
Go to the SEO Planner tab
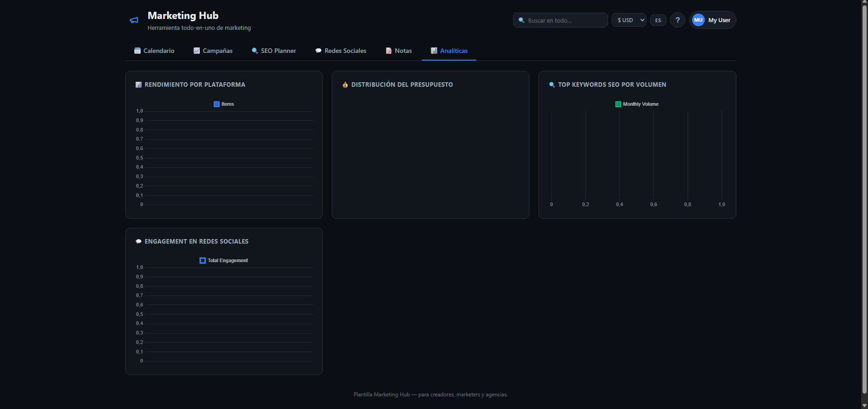[x=274, y=51]
